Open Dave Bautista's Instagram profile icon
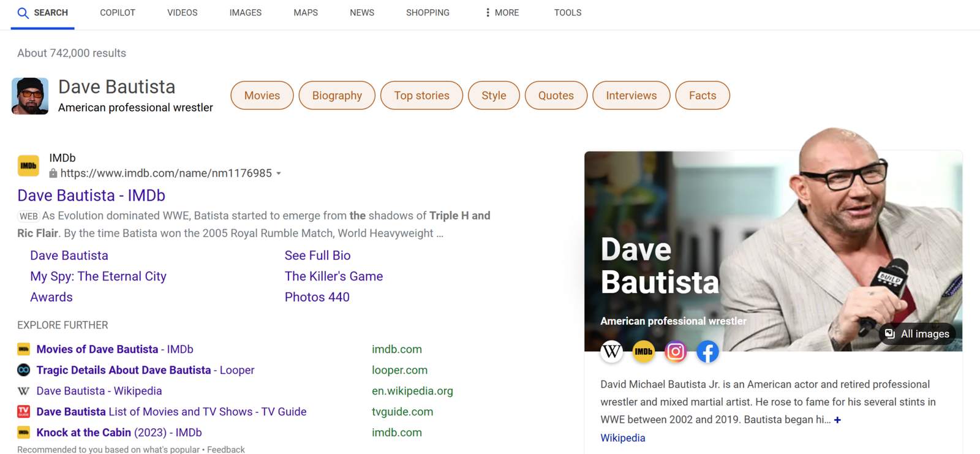 [675, 352]
